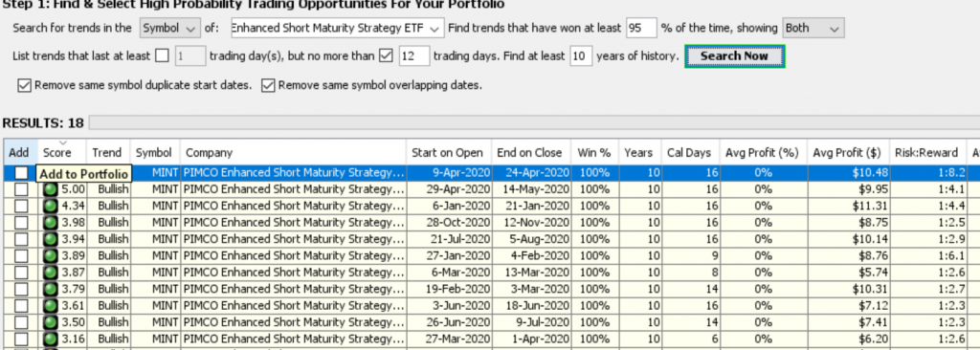This screenshot has width=980, height=350.
Task: Select the risk:reward 1:6.1 cell
Action: coord(928,255)
